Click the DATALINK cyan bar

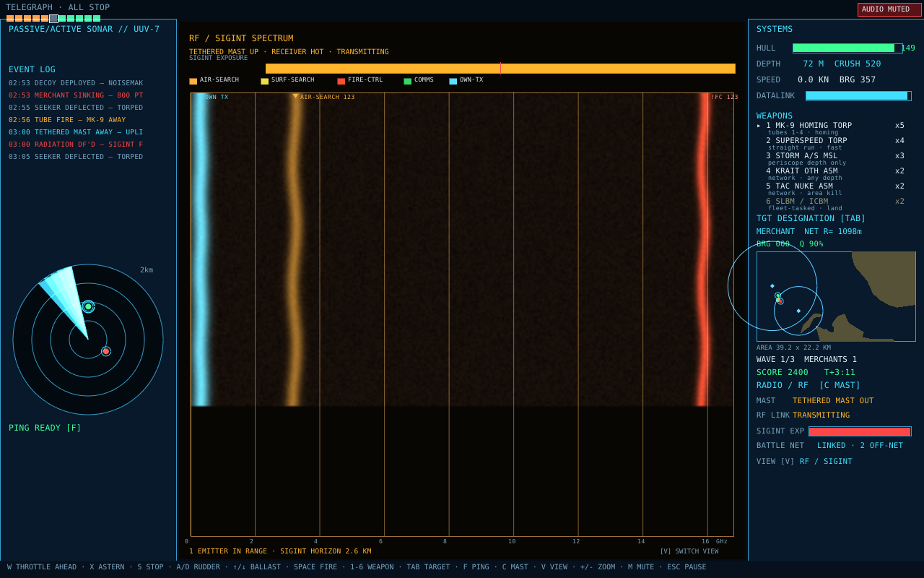pos(858,95)
